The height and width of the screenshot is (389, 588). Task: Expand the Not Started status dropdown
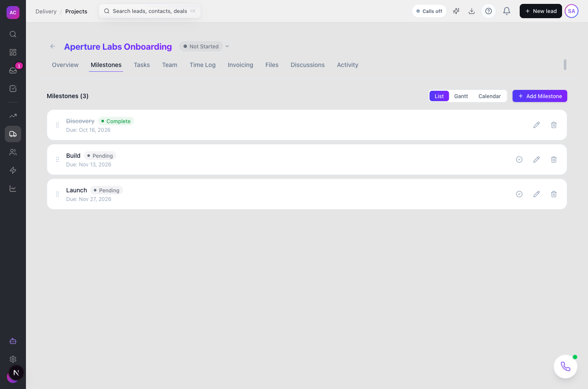[x=205, y=46]
